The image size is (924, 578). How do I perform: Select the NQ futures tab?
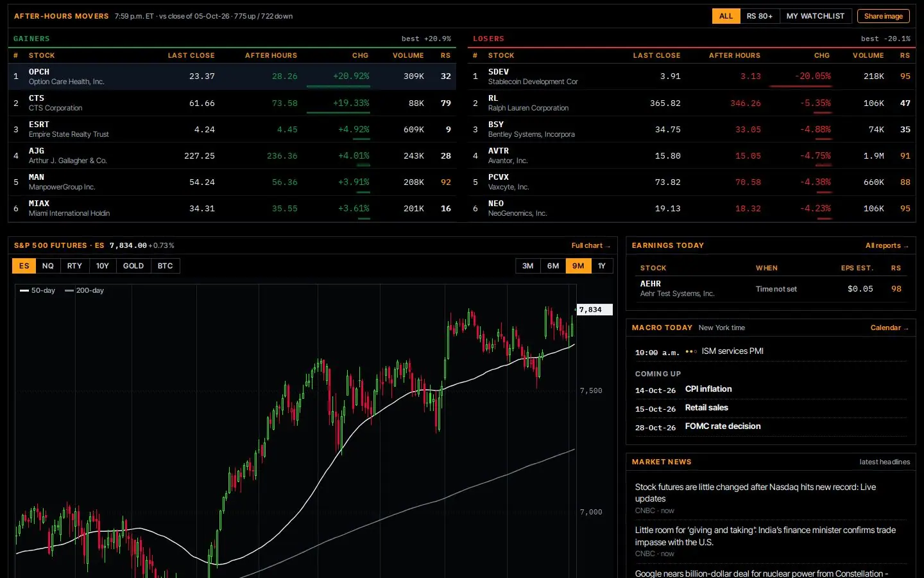click(48, 266)
